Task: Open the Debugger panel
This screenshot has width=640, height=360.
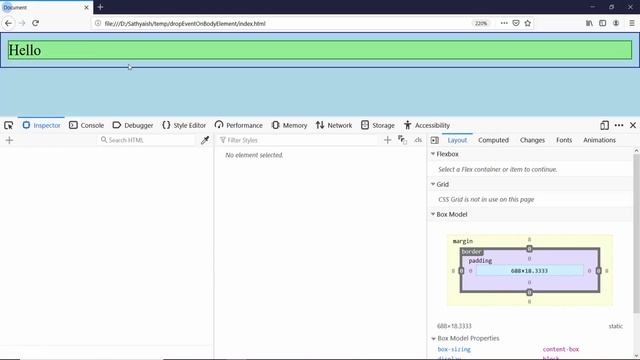Action: tap(133, 125)
